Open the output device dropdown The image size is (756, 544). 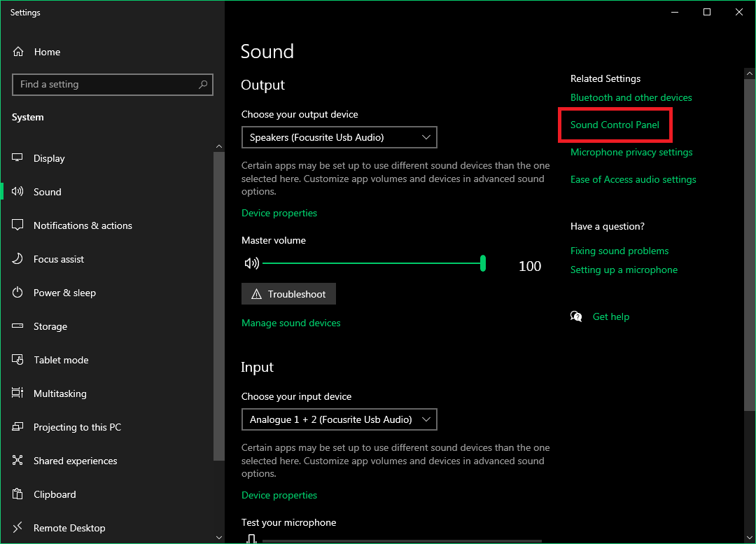339,137
